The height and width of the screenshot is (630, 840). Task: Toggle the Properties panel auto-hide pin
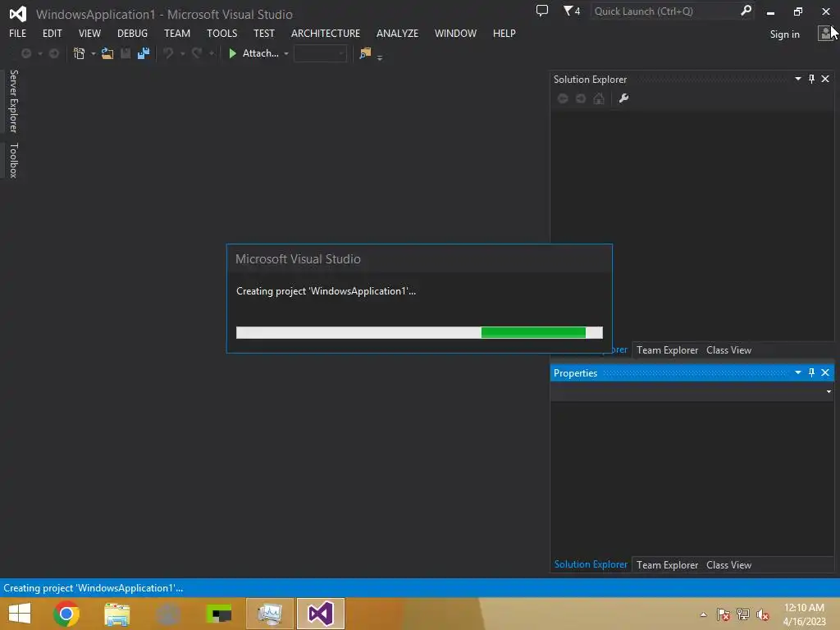click(811, 372)
